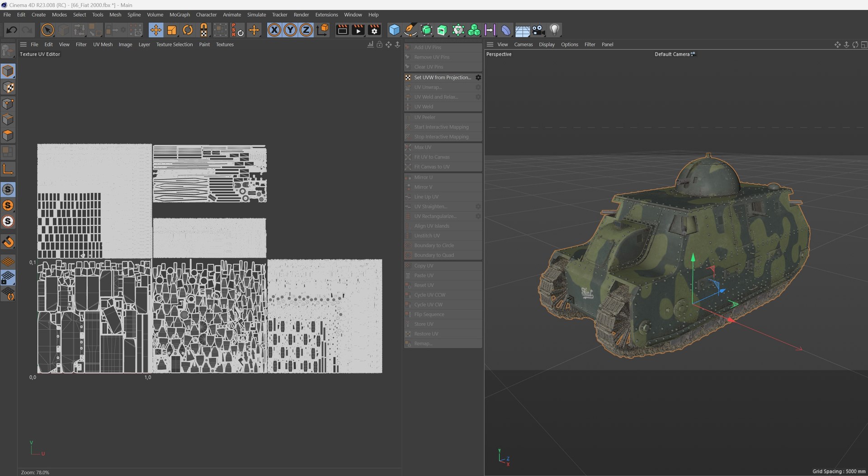
Task: Click the UV Peeler command
Action: pos(443,117)
